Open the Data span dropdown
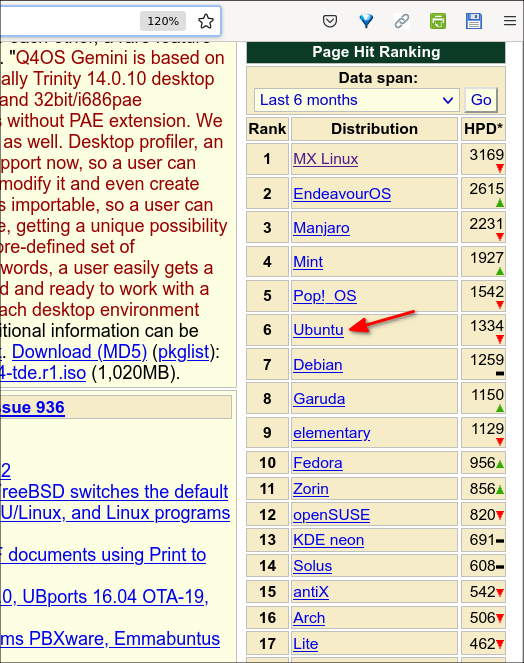Screen dimensions: 524x663 click(357, 100)
